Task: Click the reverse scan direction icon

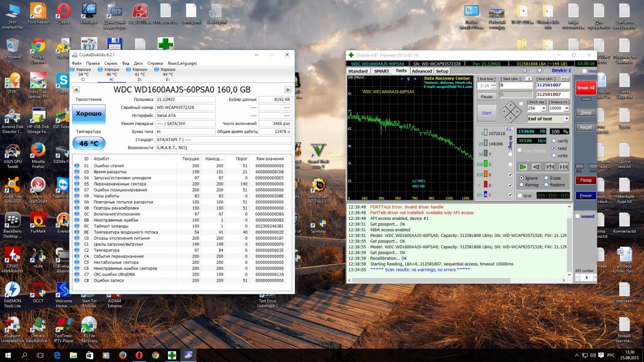Action: (536, 167)
